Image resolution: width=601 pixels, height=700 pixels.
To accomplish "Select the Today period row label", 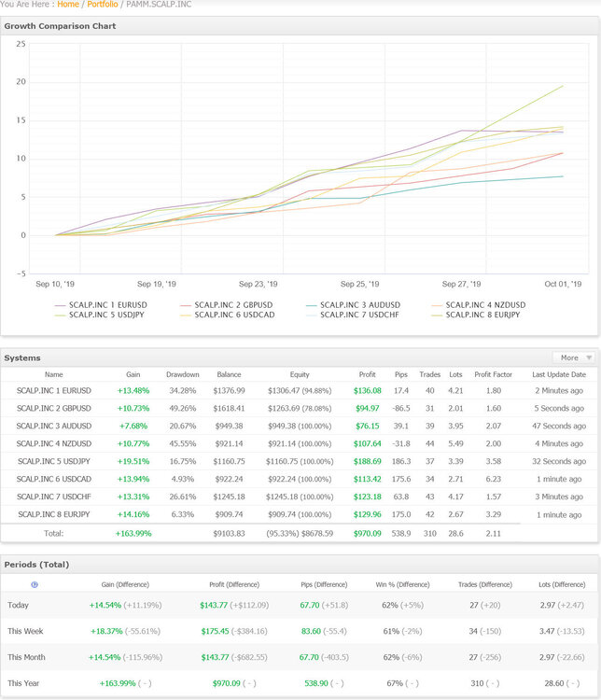I will coord(18,606).
